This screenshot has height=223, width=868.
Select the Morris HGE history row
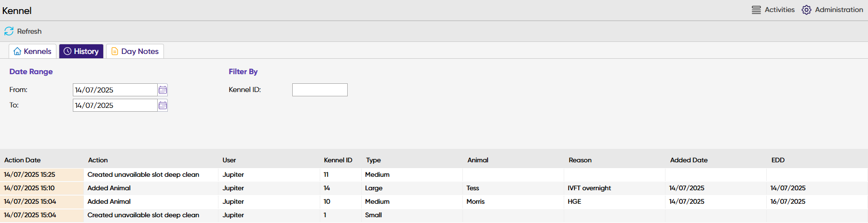(x=475, y=202)
